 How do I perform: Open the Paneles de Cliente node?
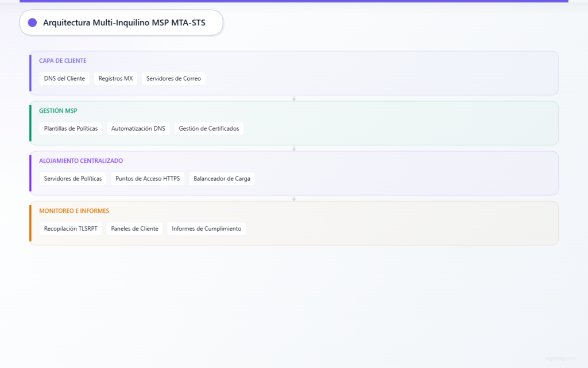pyautogui.click(x=134, y=228)
